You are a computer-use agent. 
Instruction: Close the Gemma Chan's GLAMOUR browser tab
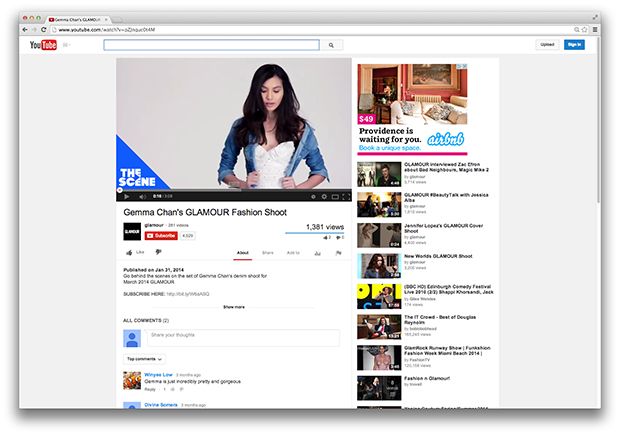pos(106,19)
